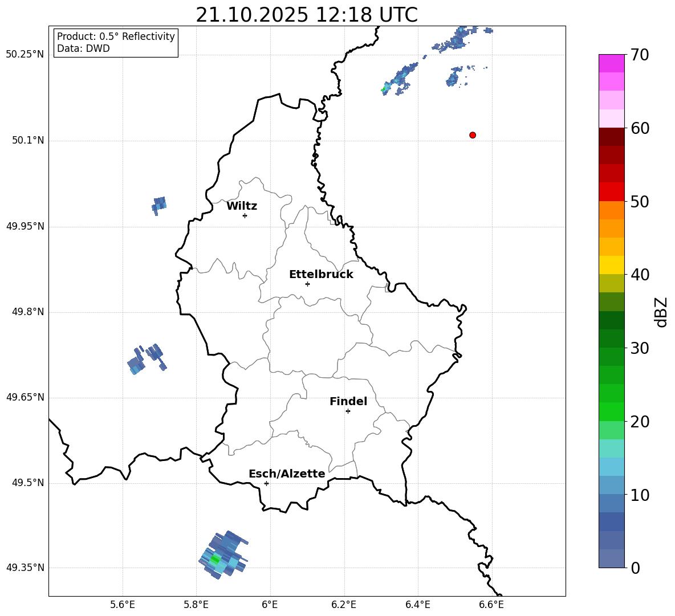675x616 pixels.
Task: Click the '6.6°E' longitude label
Action: click(x=491, y=605)
